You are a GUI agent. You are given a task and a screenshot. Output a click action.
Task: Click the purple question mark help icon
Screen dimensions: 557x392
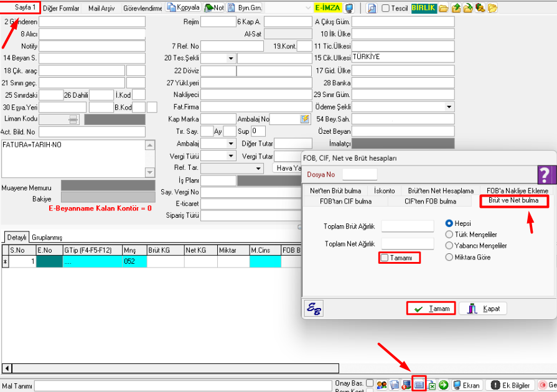pos(545,174)
